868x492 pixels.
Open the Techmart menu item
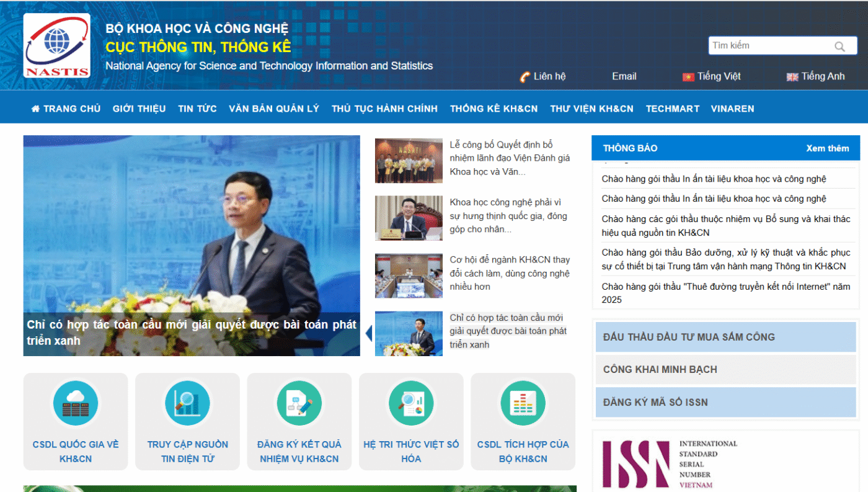[x=672, y=109]
